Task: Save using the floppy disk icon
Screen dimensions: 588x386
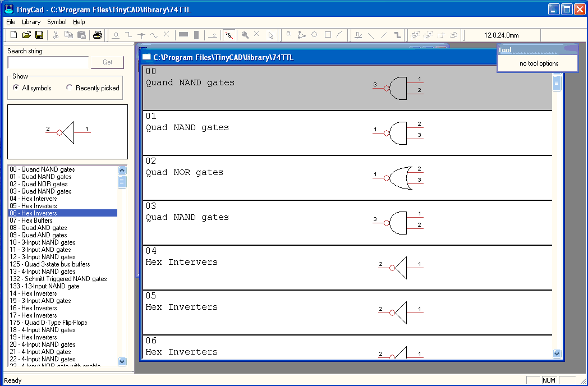Action: (x=39, y=35)
